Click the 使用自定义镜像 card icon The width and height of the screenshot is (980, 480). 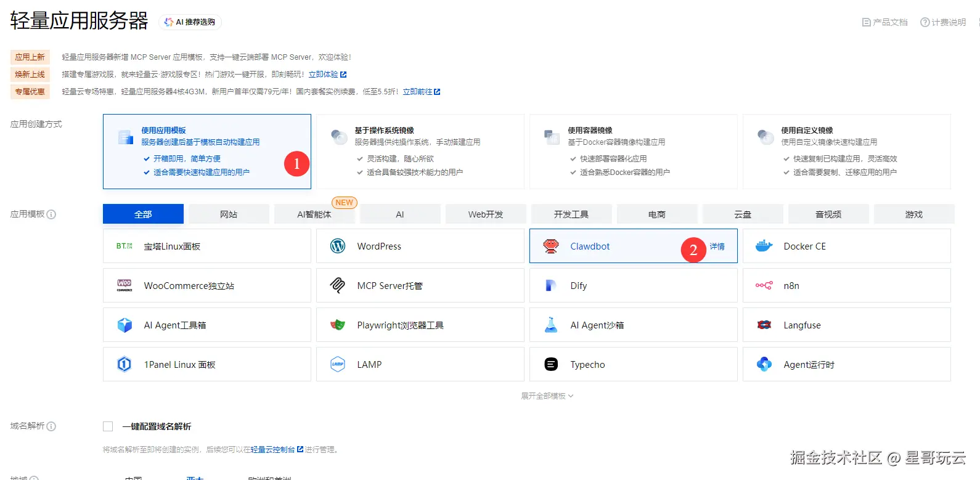[765, 137]
